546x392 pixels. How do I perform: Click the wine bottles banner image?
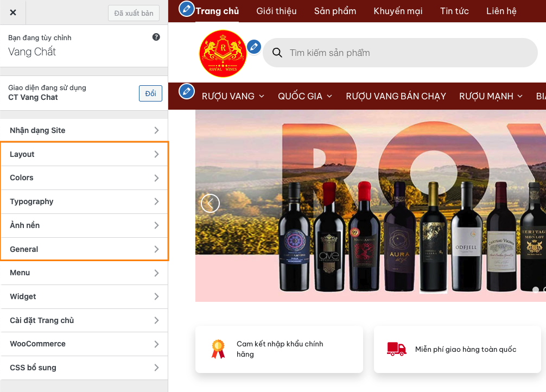[371, 206]
